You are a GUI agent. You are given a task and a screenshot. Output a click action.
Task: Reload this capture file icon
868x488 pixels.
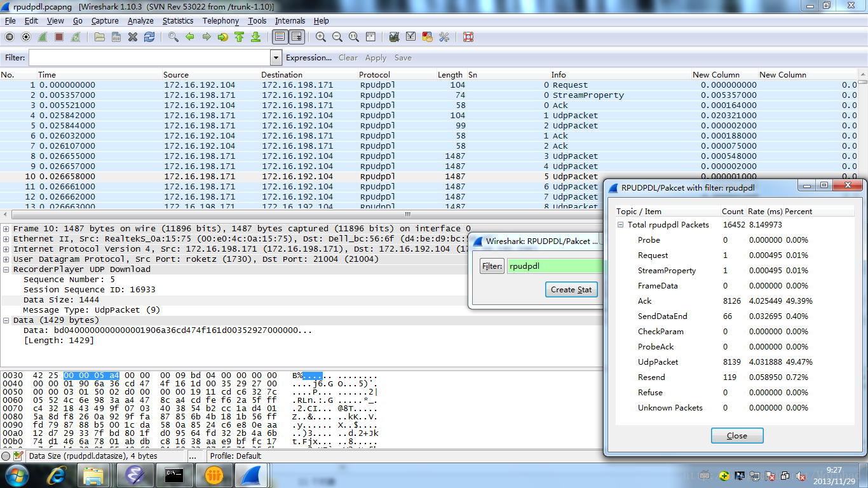(x=149, y=37)
